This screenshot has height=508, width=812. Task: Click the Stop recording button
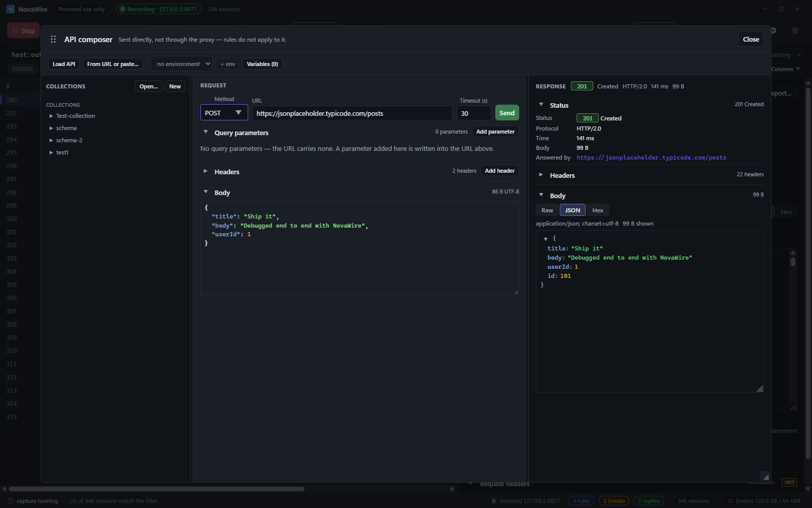[23, 30]
